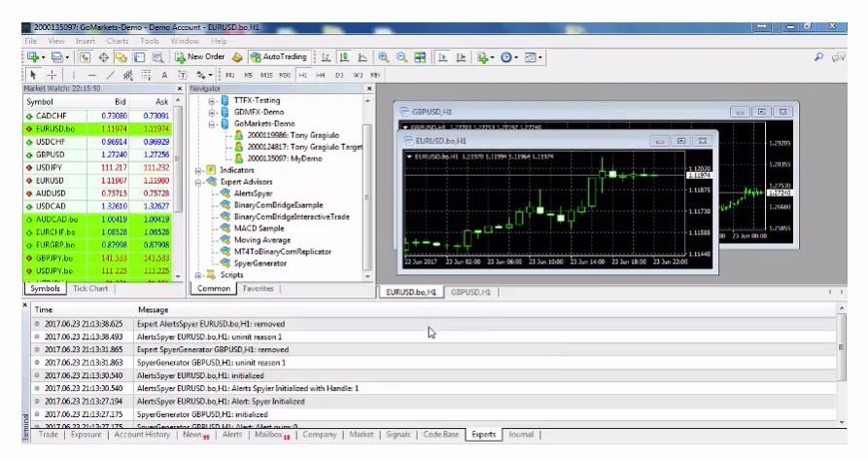Click the Tile Windows grid icon
The width and height of the screenshot is (868, 459).
pyautogui.click(x=418, y=57)
